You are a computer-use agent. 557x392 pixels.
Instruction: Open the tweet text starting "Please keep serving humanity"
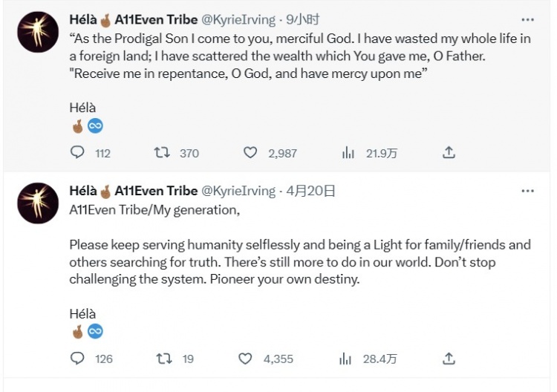click(297, 262)
